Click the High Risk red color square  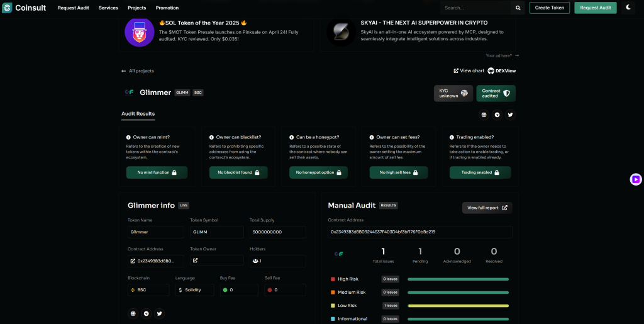(x=333, y=279)
